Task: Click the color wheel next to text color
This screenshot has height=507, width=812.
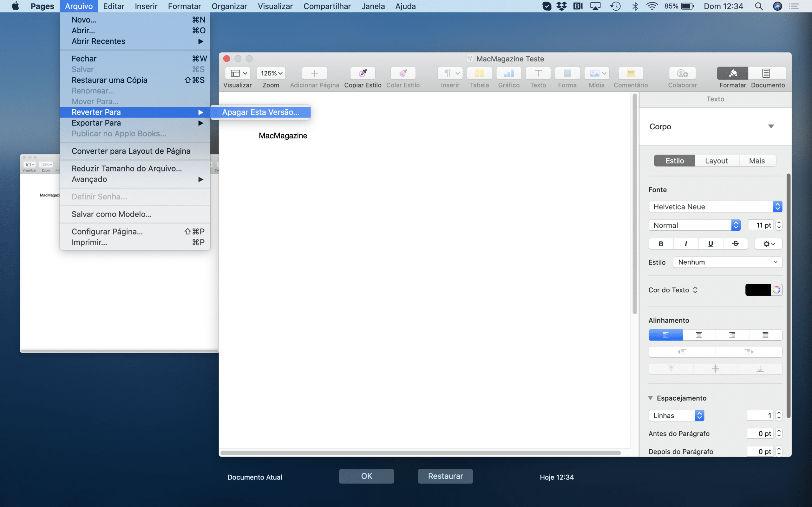Action: pyautogui.click(x=776, y=290)
